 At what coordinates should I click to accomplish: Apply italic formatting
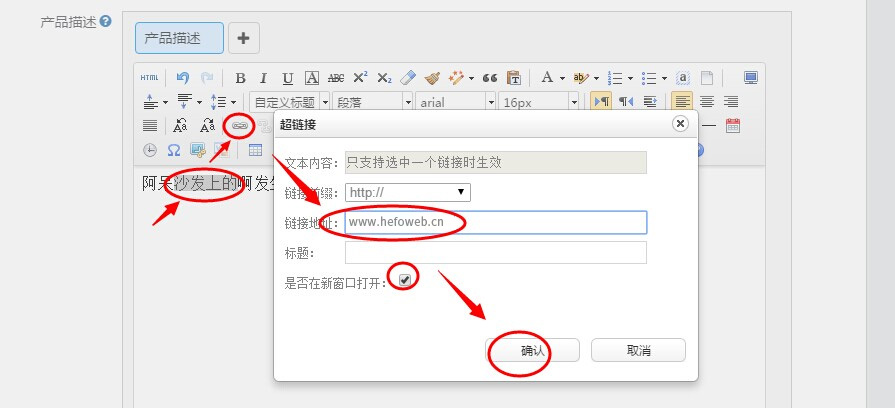(264, 78)
